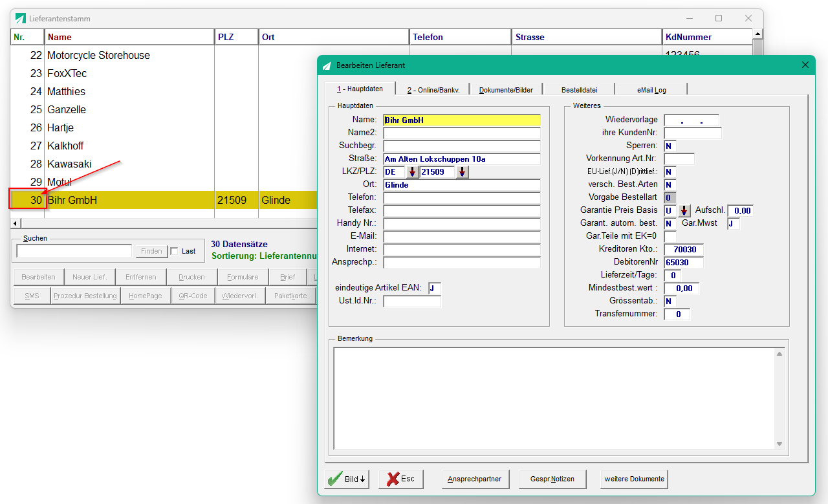Click the HomePage button
Image resolution: width=828 pixels, height=504 pixels.
click(146, 296)
